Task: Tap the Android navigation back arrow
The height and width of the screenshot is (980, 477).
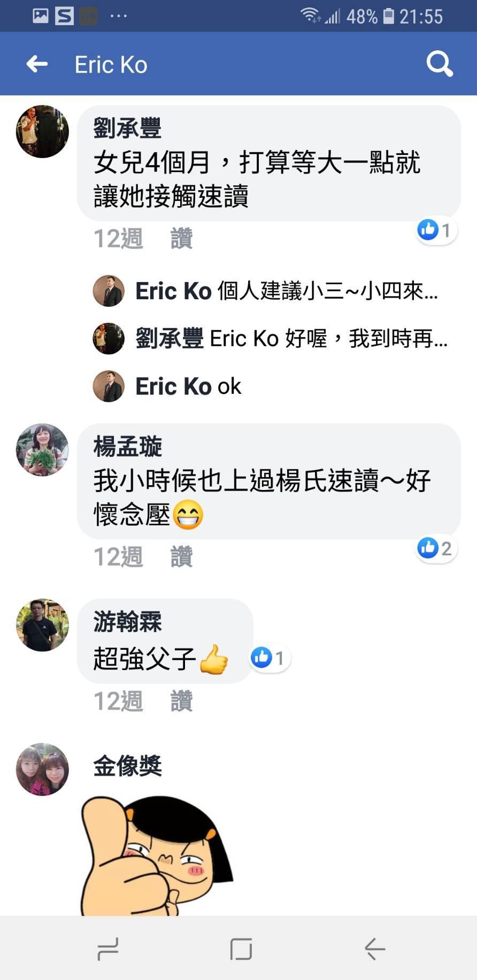Action: (374, 949)
